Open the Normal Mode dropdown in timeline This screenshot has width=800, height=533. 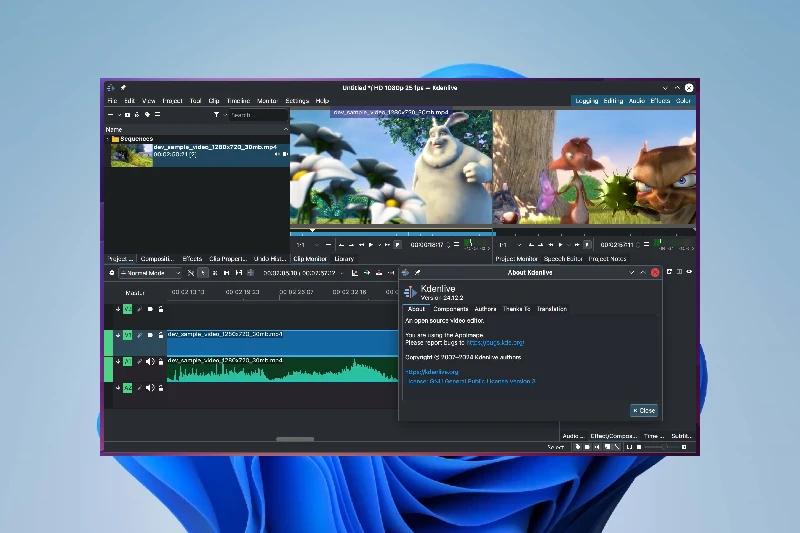pos(150,273)
